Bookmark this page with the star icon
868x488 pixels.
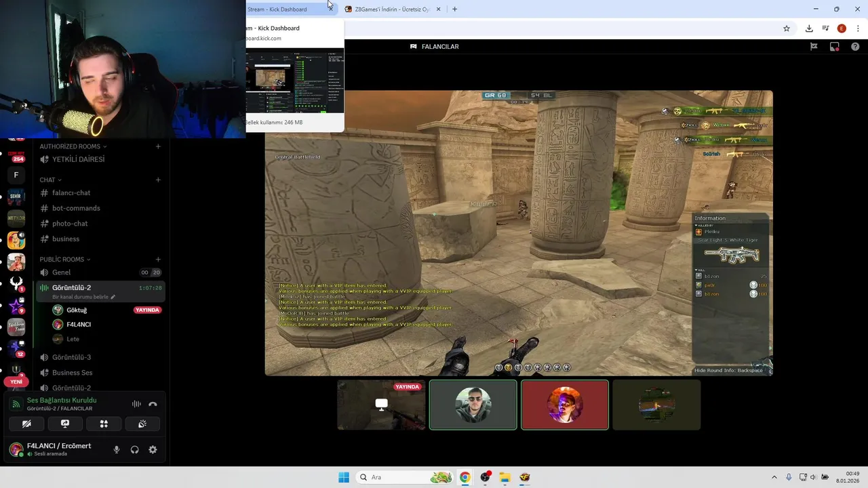pyautogui.click(x=787, y=28)
